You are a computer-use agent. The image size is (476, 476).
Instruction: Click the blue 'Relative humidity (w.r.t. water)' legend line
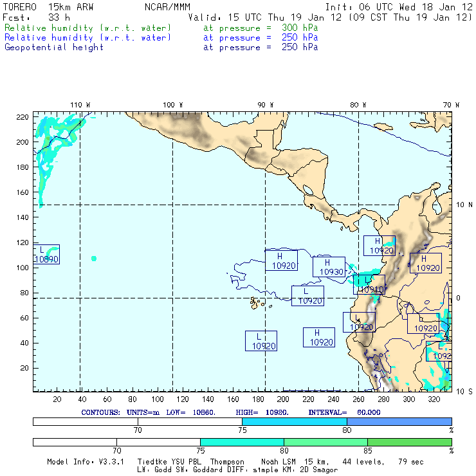87,38
